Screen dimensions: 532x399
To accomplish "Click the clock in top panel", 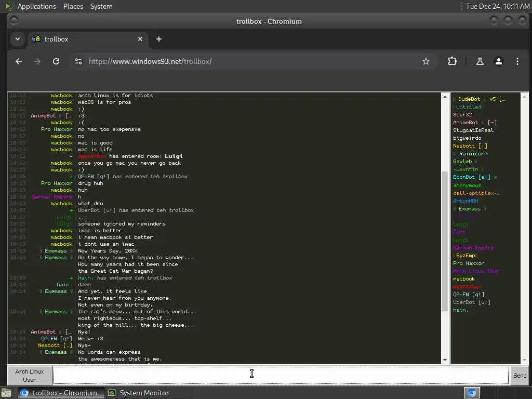I will tap(497, 6).
